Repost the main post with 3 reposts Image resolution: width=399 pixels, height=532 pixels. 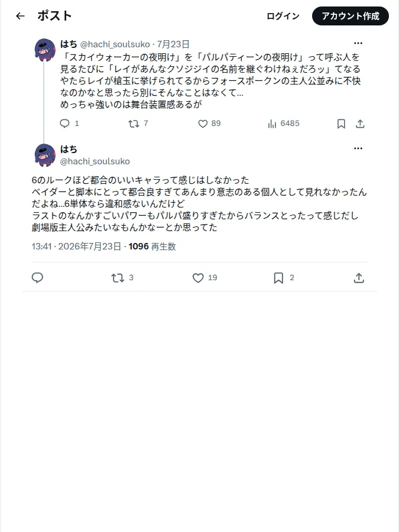click(118, 278)
